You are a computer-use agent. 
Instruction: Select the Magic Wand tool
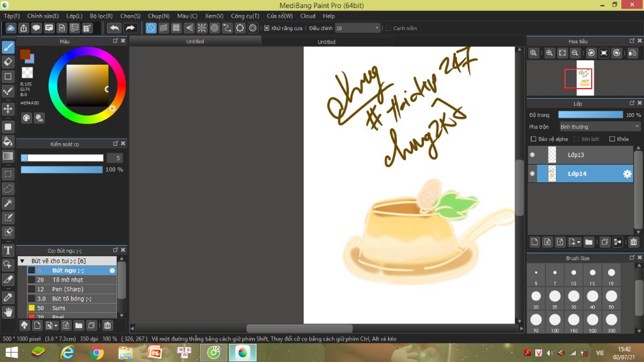8,203
